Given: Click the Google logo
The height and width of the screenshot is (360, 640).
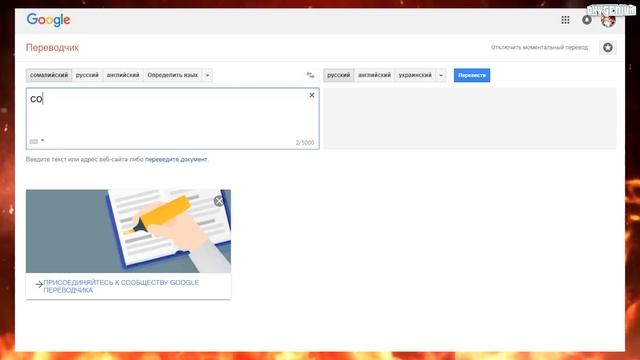Looking at the screenshot, I should (48, 20).
